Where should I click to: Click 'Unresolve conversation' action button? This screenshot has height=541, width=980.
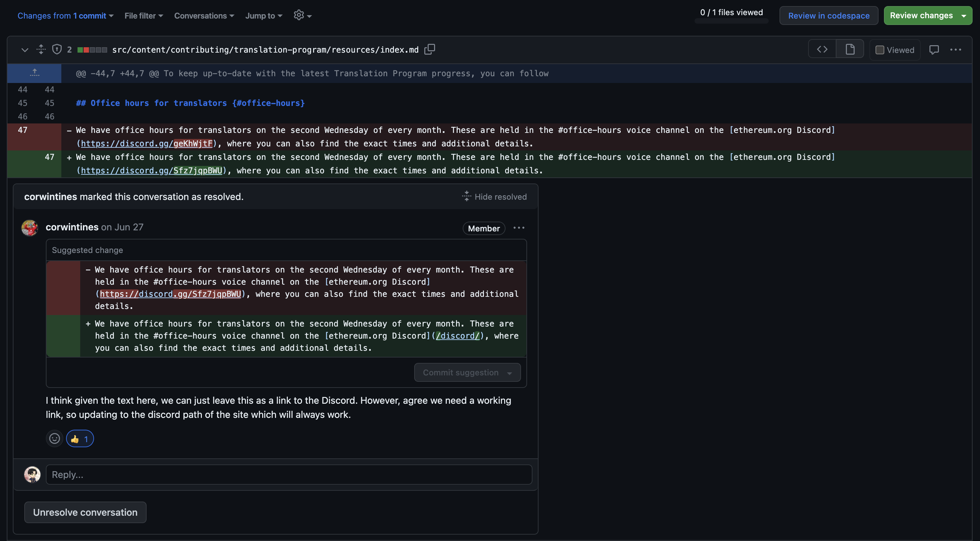(85, 512)
